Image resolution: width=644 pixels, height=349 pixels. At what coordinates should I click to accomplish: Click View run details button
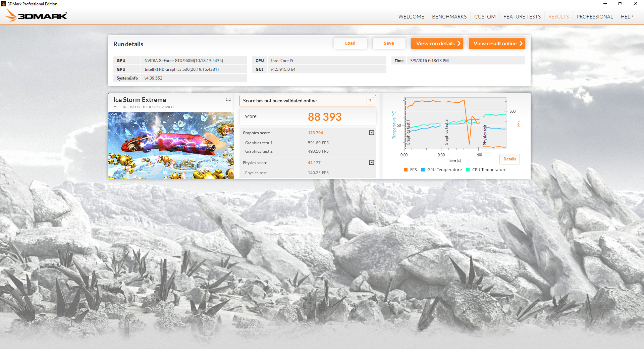coord(437,43)
